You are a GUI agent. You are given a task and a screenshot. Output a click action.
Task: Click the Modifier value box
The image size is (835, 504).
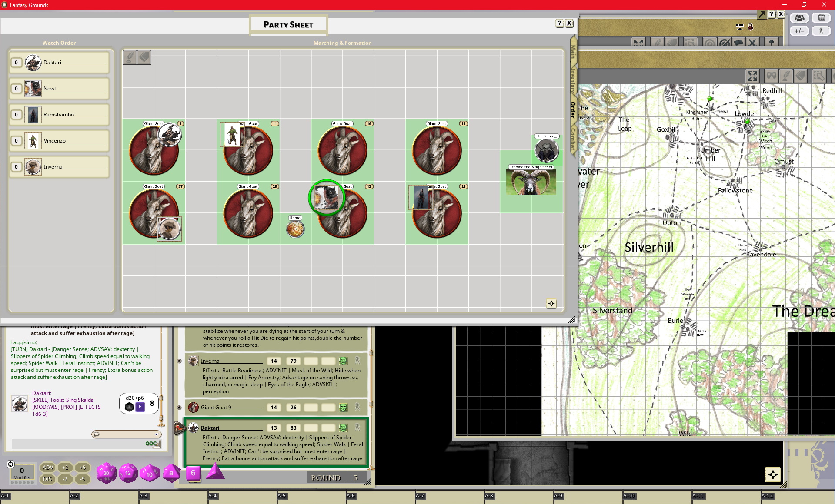pos(22,472)
